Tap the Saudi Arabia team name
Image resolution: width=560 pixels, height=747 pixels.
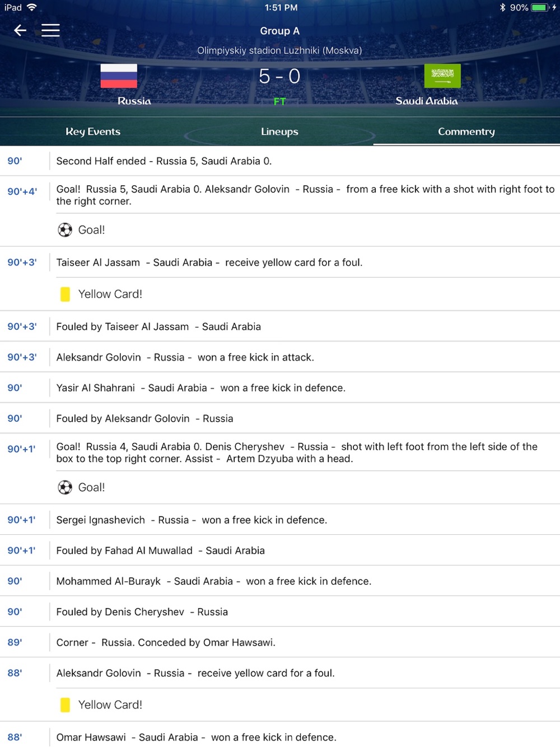point(427,101)
